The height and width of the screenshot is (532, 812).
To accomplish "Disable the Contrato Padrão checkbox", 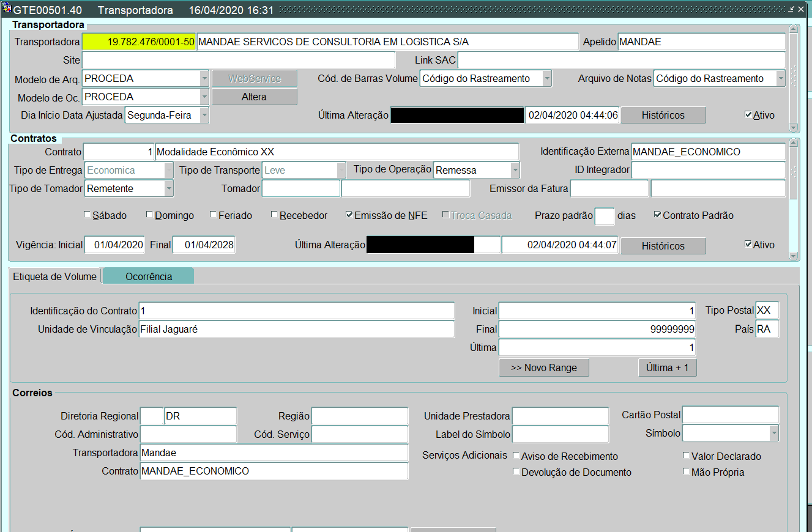I will click(658, 215).
